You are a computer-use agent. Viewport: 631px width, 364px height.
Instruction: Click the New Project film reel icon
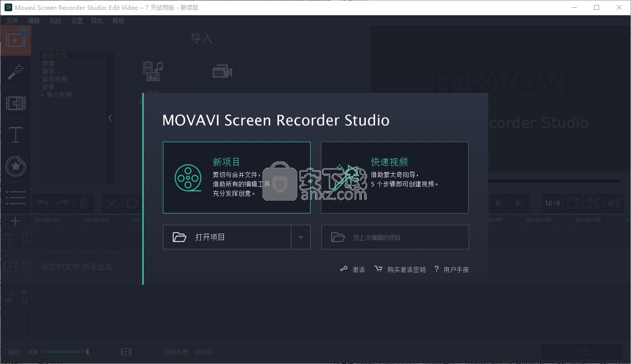click(188, 178)
